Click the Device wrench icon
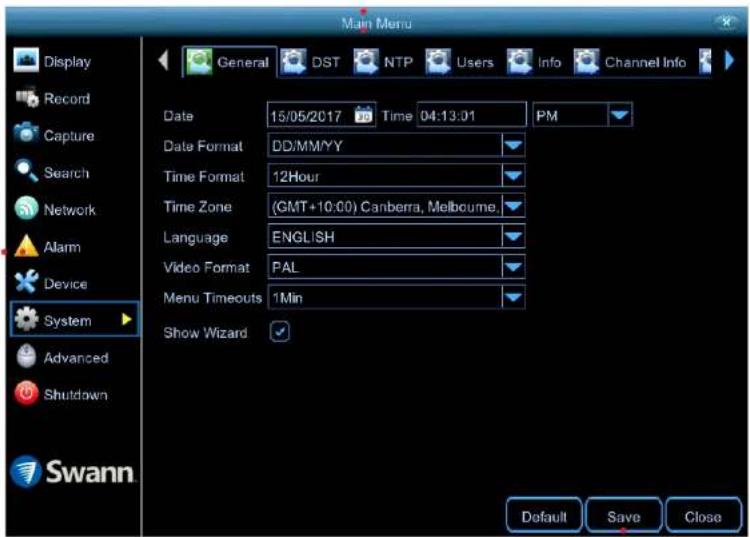The width and height of the screenshot is (750, 537). 26,282
